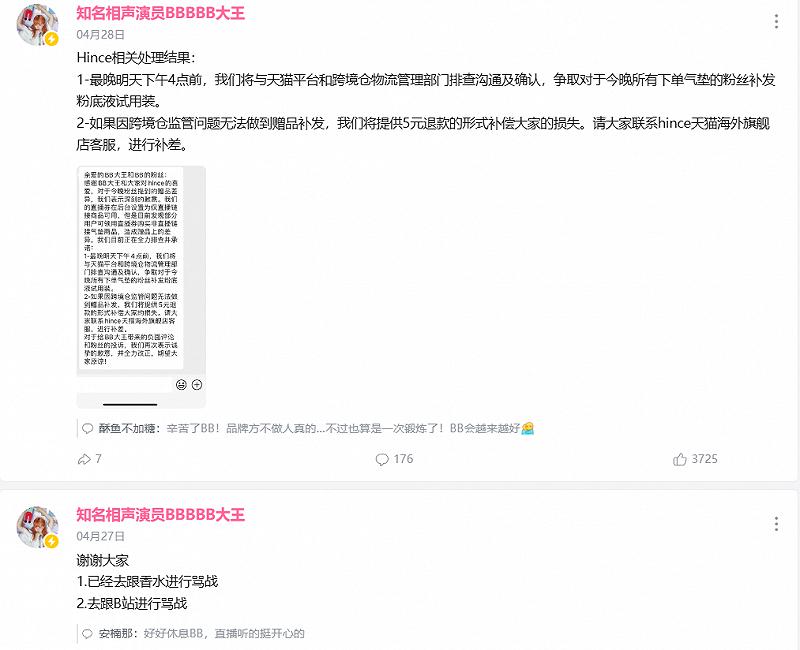
Task: Click the share arrow icon showing 7
Action: point(84,459)
